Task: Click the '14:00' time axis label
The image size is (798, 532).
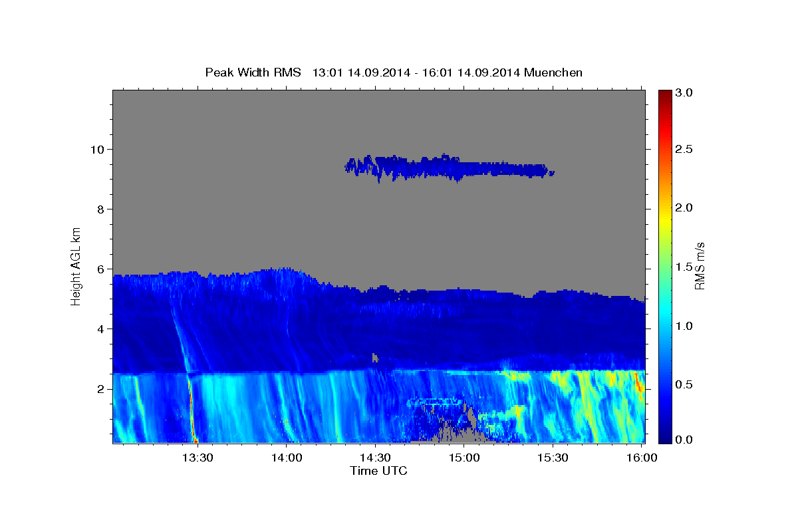Action: pyautogui.click(x=287, y=458)
